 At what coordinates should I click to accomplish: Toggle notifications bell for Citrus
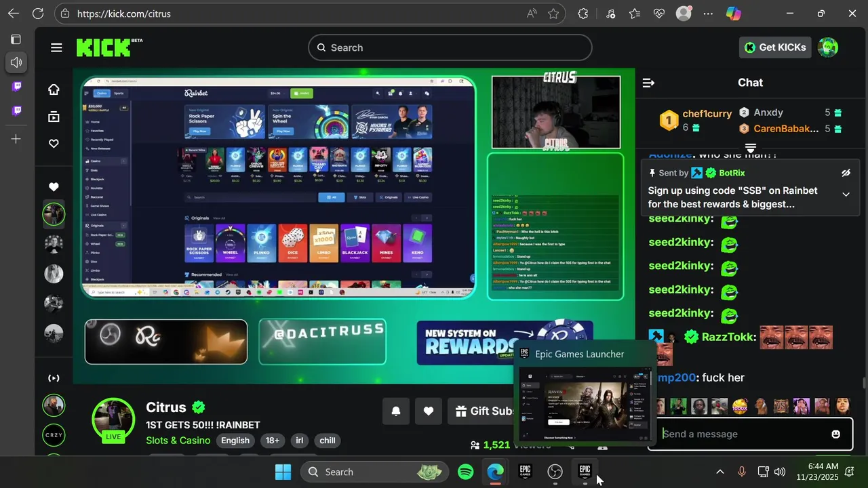[396, 411]
